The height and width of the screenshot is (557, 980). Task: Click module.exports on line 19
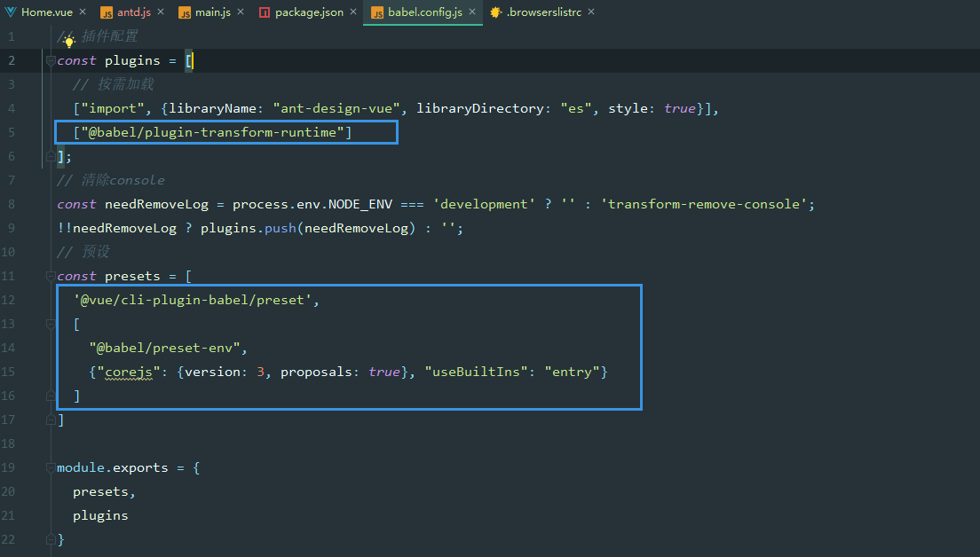(x=113, y=467)
